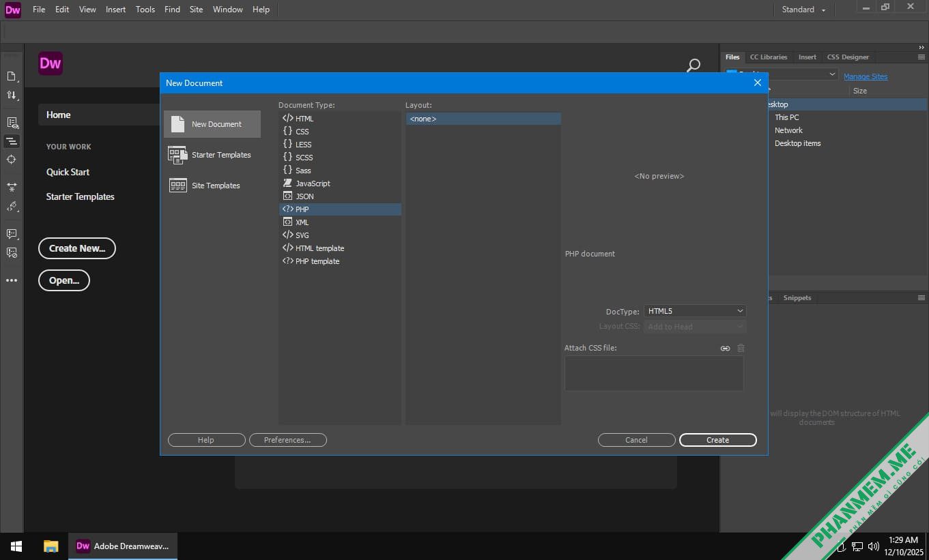Select JavaScript document type
Screen dimensions: 929x560
point(340,183)
